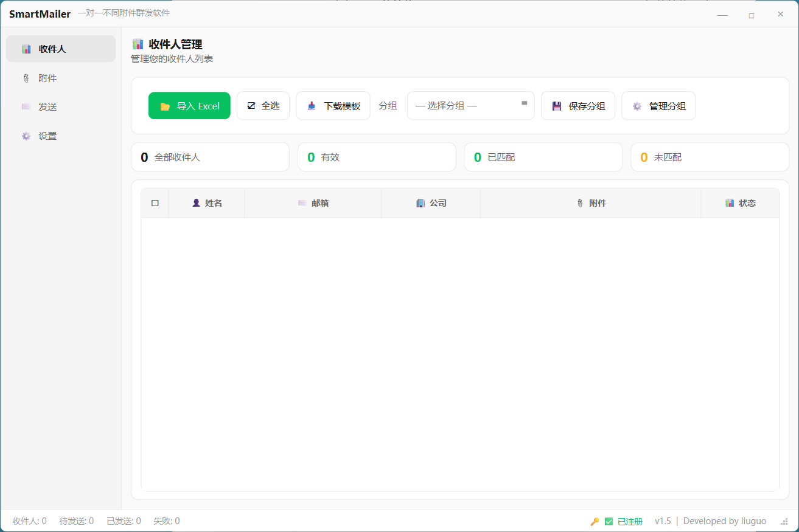Click the gear icon beside 设置
Image resolution: width=799 pixels, height=532 pixels.
(26, 136)
